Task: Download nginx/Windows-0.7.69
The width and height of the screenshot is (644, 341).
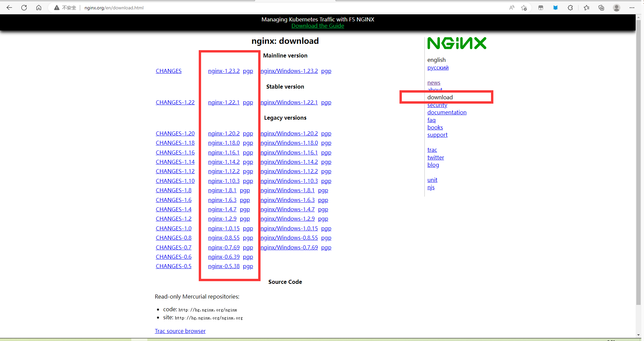Action: 289,247
